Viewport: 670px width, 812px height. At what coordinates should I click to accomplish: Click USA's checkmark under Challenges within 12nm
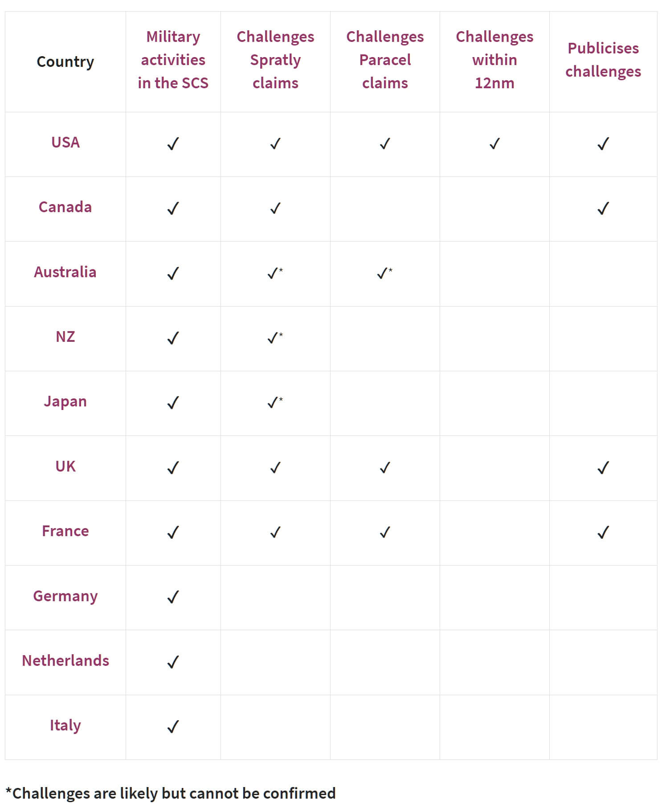point(494,144)
